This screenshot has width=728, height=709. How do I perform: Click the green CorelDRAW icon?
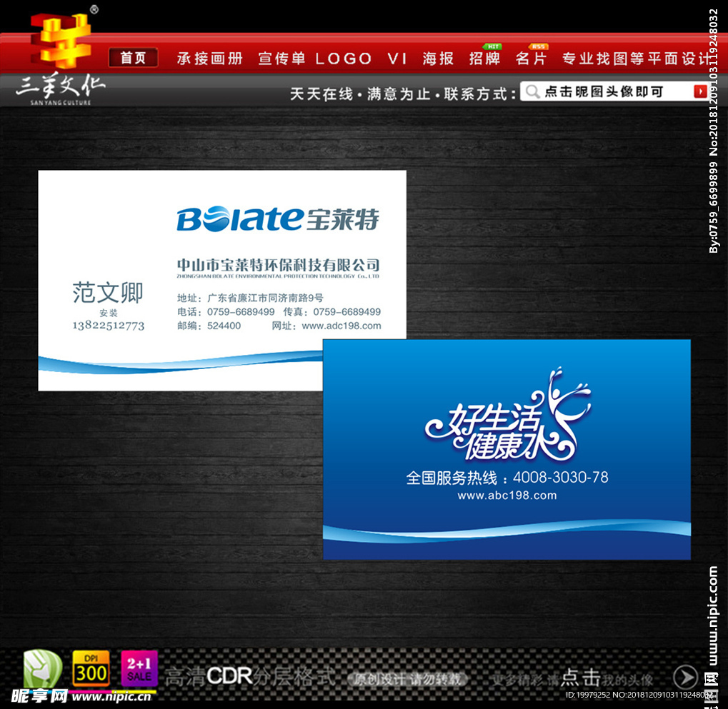tap(43, 668)
